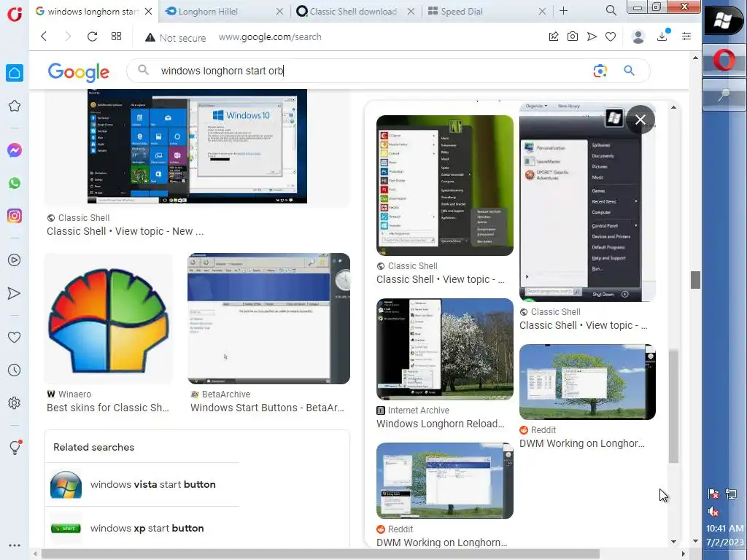Open DWM Working on Longhorn right-column link

tap(581, 444)
